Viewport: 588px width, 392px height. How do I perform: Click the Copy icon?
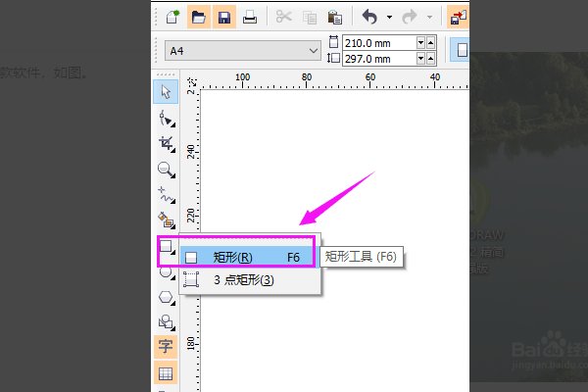point(310,18)
